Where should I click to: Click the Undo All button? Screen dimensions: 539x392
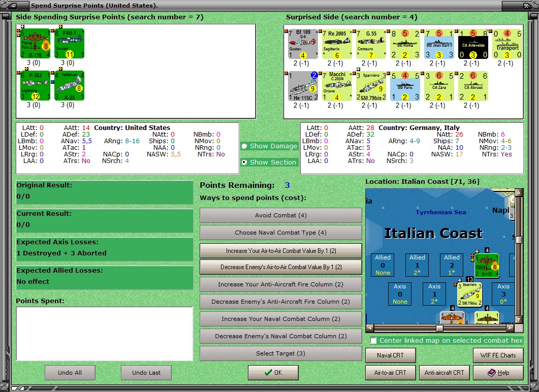click(x=70, y=373)
